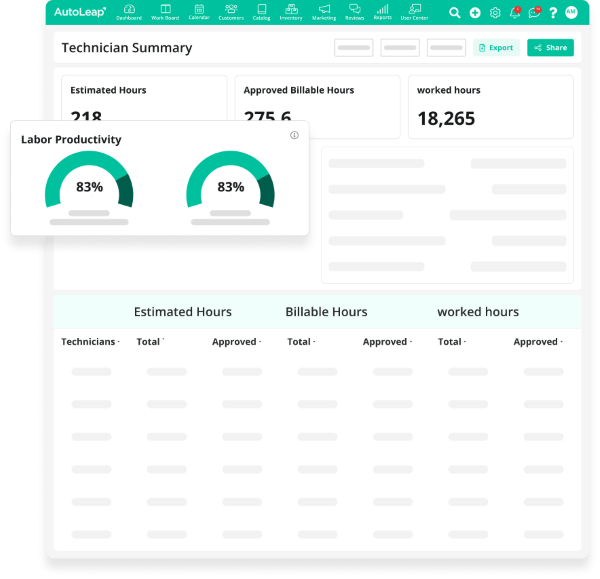
Task: Open the Customers page
Action: (231, 12)
